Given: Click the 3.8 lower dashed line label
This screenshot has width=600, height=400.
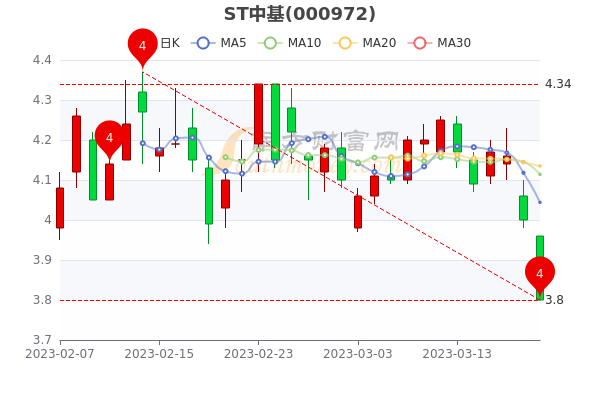Looking at the screenshot, I should (554, 300).
